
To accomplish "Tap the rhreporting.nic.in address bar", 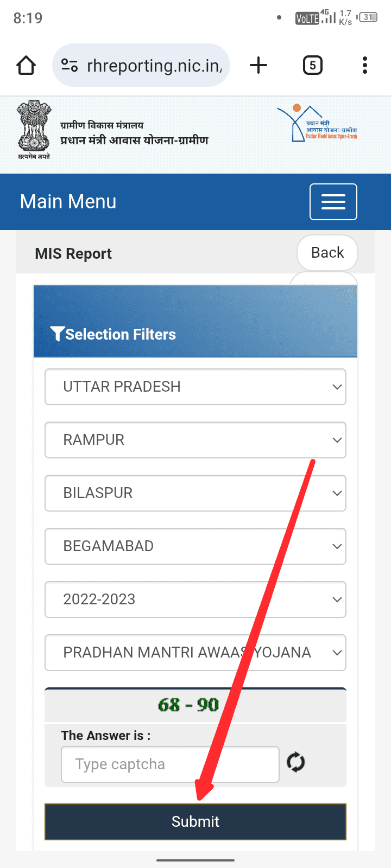I will pyautogui.click(x=154, y=66).
